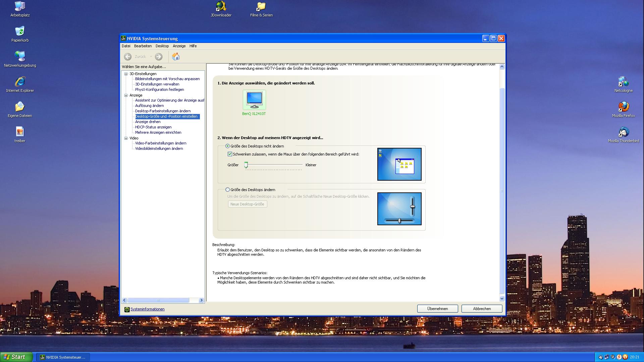Select 'Größe des Desktops nicht ändern' radio
This screenshot has width=644, height=362.
(228, 146)
